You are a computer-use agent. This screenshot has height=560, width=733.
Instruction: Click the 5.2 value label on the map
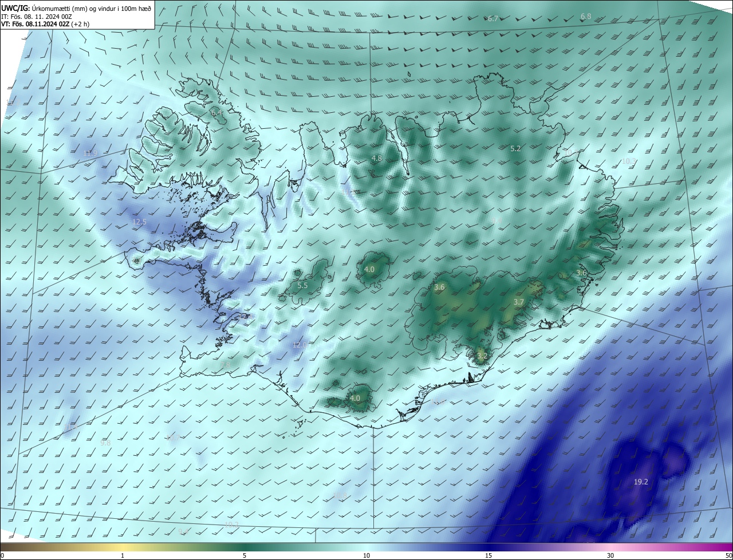point(515,149)
